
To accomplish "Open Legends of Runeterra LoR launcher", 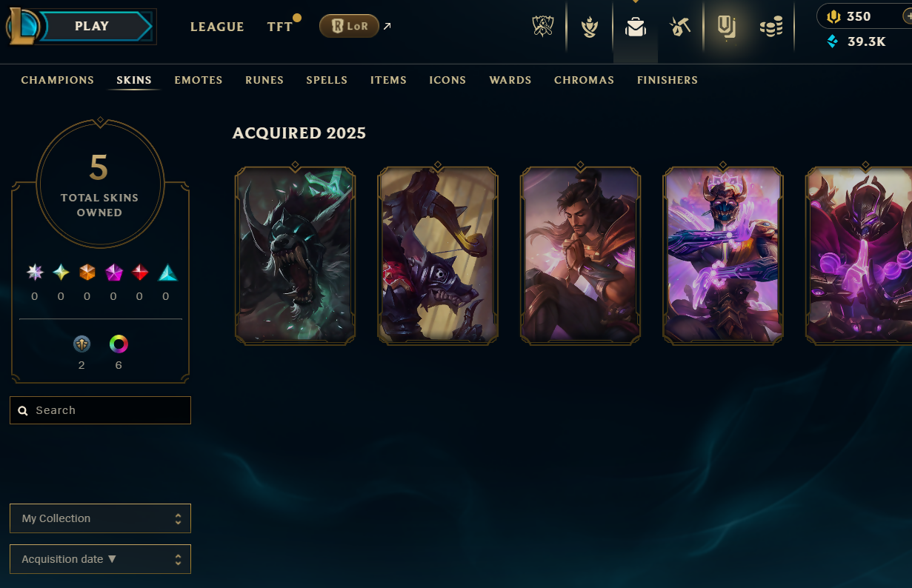I will (x=349, y=26).
